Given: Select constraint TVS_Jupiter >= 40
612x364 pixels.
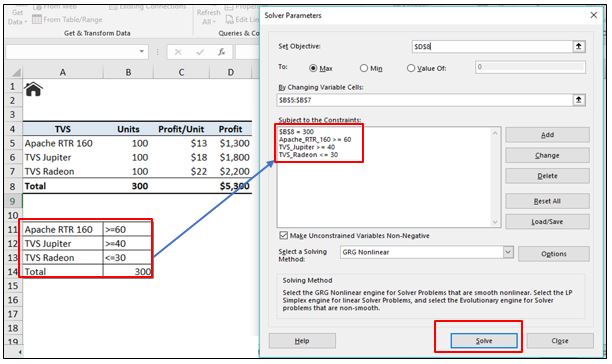Looking at the screenshot, I should coord(307,147).
